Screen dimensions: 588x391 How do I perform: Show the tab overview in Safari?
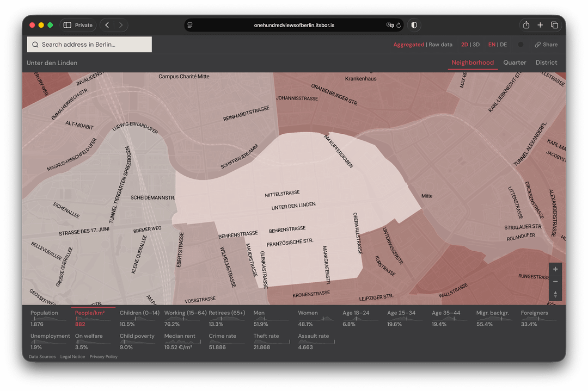pyautogui.click(x=554, y=25)
